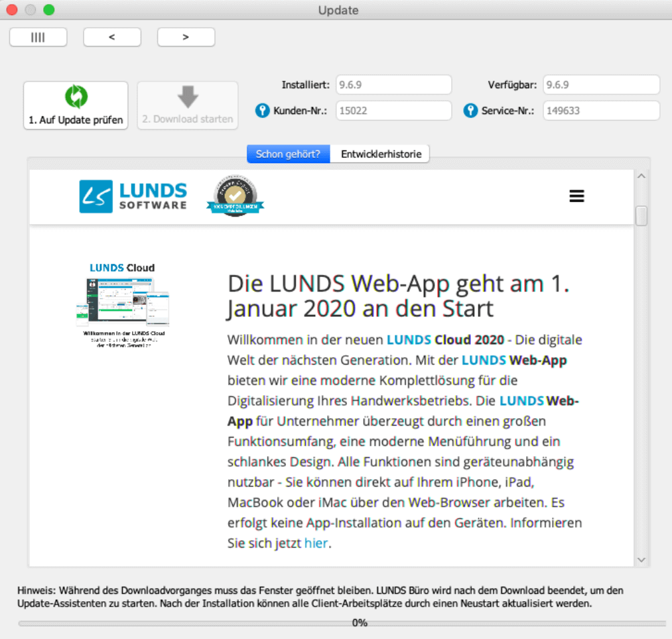Click '1. Auf Update prüfen' button
Screen dimensions: 672x639
pos(76,105)
